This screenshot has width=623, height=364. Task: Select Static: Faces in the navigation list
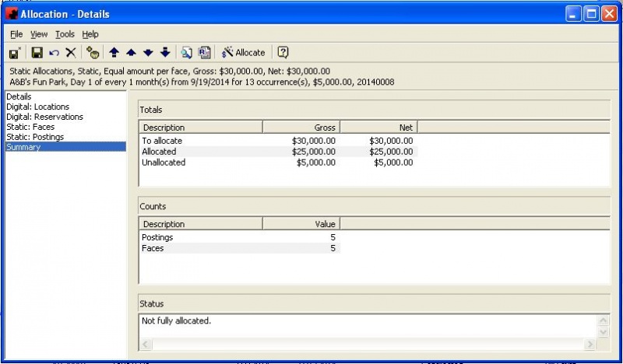(30, 127)
